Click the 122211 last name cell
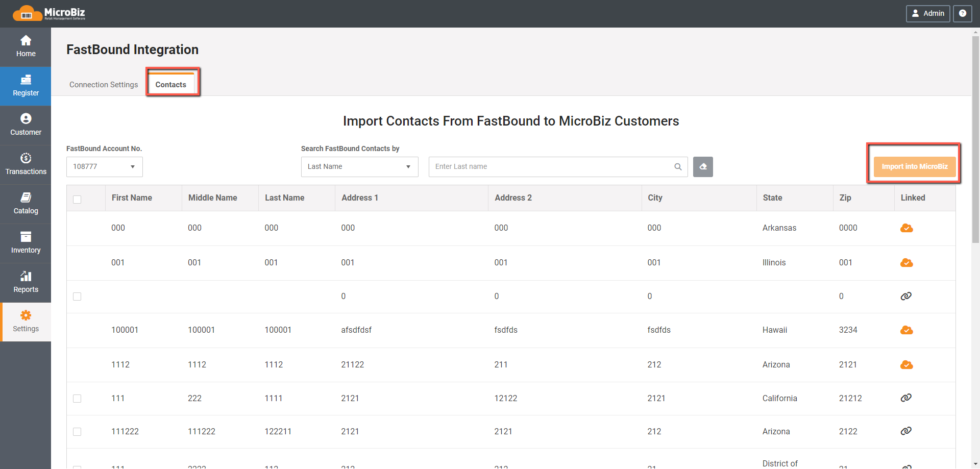This screenshot has height=469, width=980. click(x=278, y=432)
